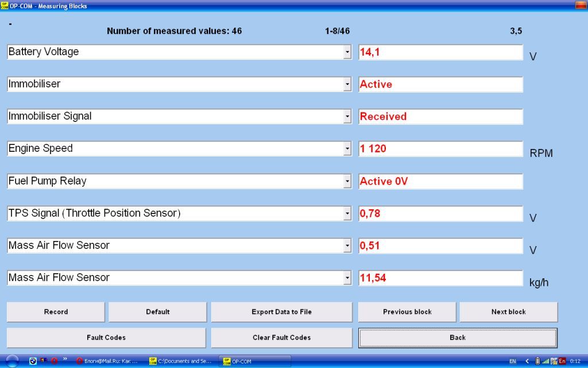Image resolution: width=588 pixels, height=368 pixels.
Task: Click the Record button
Action: click(56, 312)
